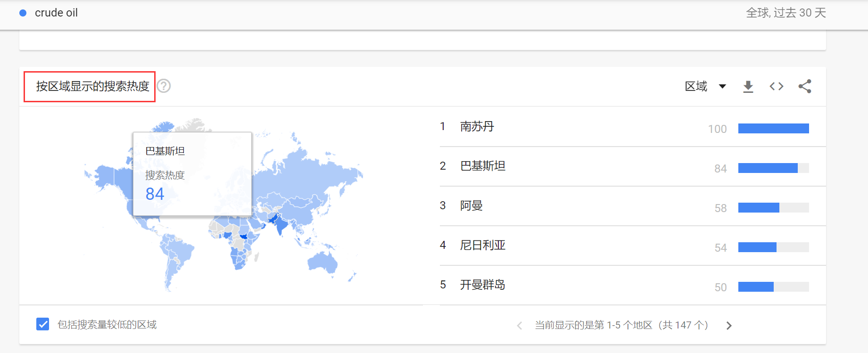
Task: Open the embed code icon
Action: click(x=776, y=86)
